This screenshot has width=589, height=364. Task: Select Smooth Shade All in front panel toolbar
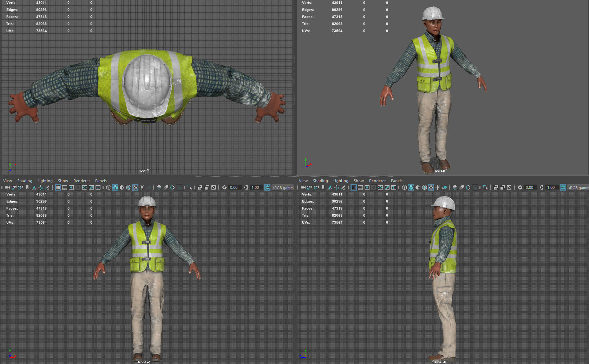pyautogui.click(x=115, y=187)
